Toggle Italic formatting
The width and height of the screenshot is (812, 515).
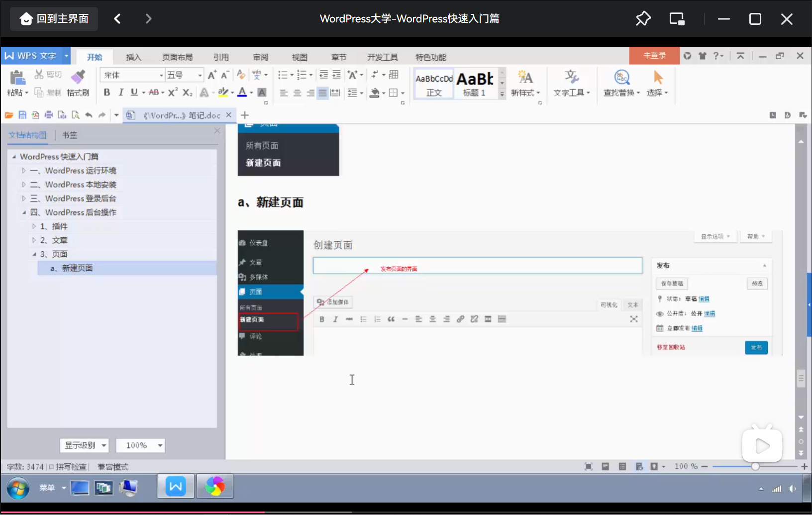pyautogui.click(x=120, y=92)
